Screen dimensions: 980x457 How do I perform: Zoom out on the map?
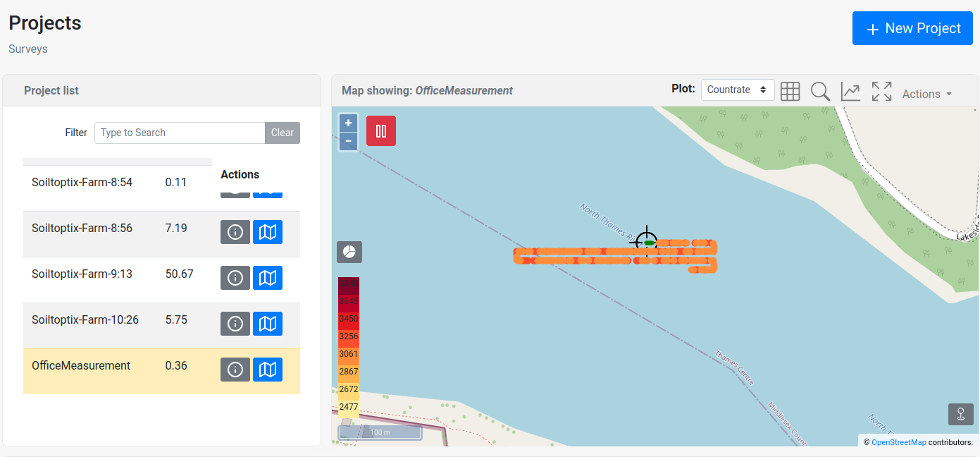click(348, 141)
